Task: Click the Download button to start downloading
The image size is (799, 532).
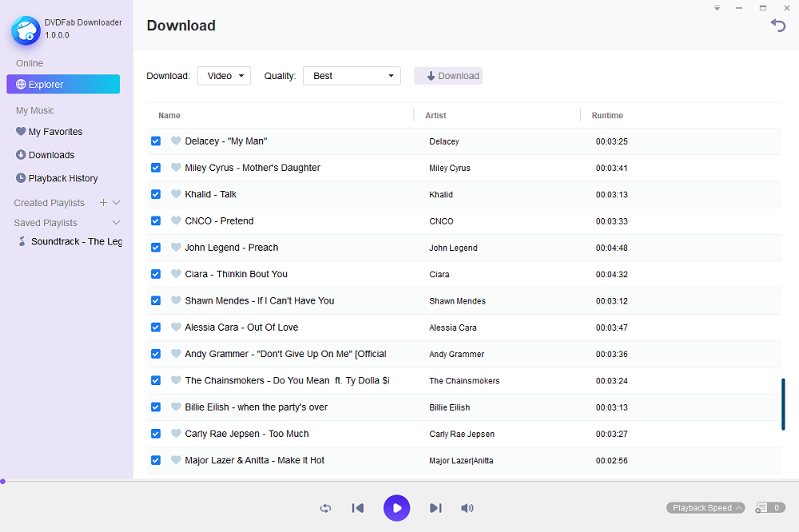Action: pos(448,76)
